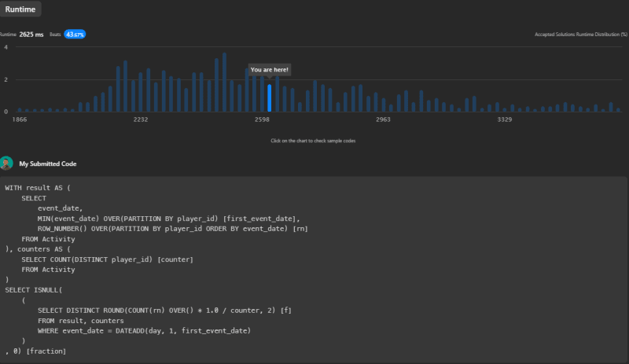Viewport: 629px width, 364px height.
Task: Click 'Click on the chart to check sample codes'
Action: click(313, 141)
